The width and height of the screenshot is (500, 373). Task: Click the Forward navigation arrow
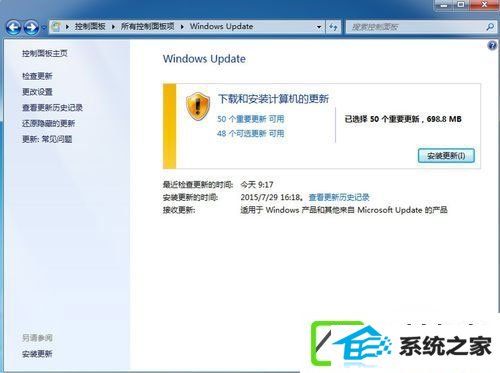pyautogui.click(x=31, y=27)
